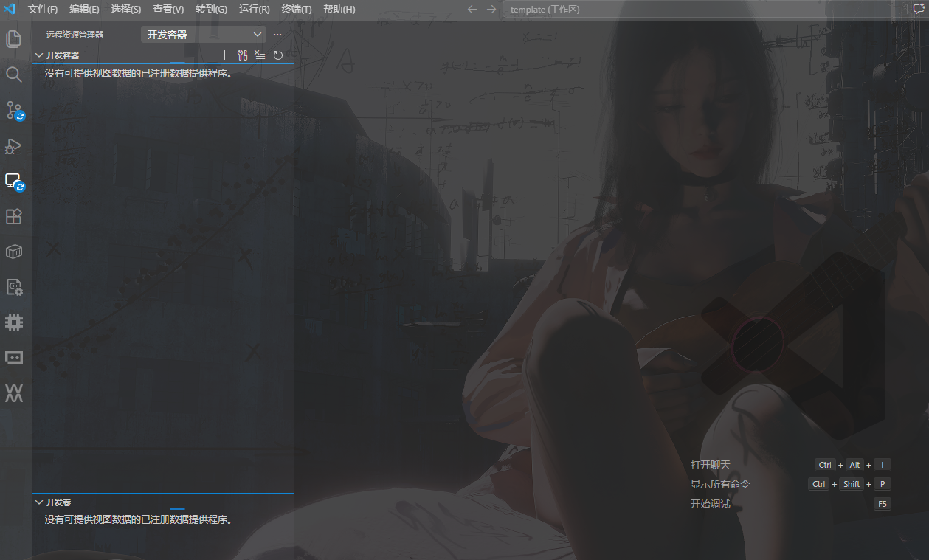Click the 打开聊天 shortcut hint
Viewport: 929px width, 560px height.
point(710,465)
